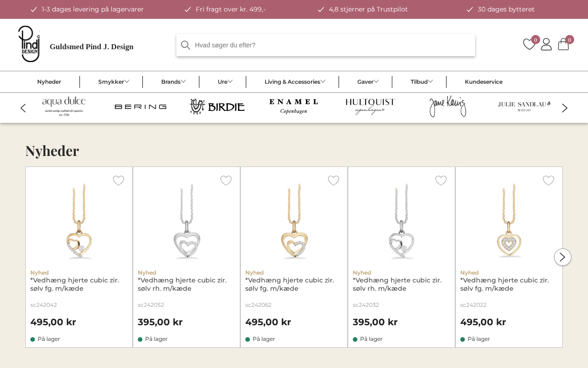This screenshot has width=588, height=368.
Task: Favorite the sc242052 heart pendant
Action: tap(226, 180)
